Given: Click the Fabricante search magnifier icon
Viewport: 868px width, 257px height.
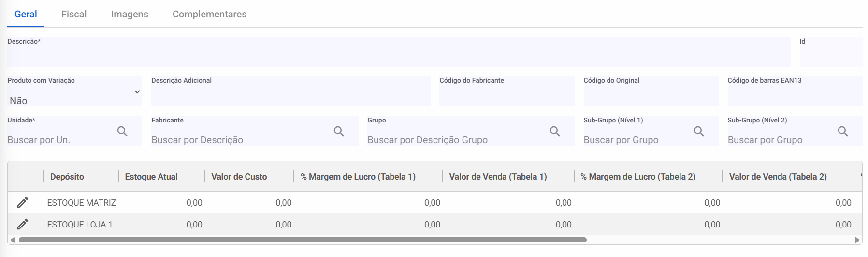Looking at the screenshot, I should click(x=339, y=132).
